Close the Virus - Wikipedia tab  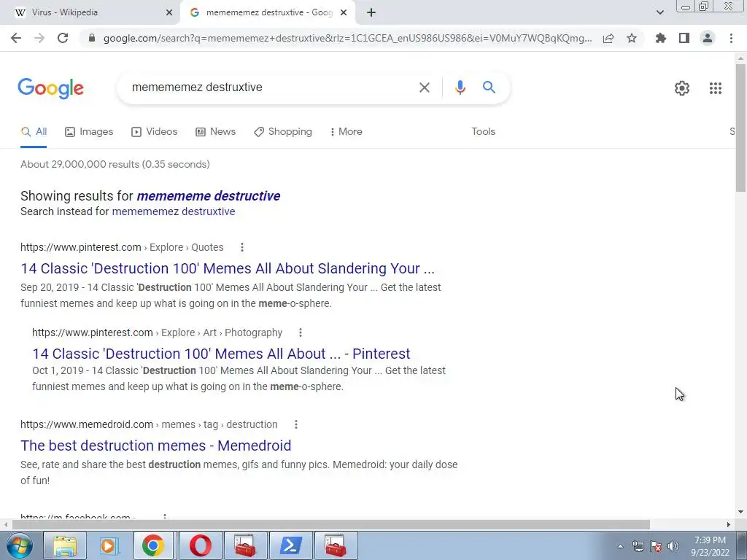point(169,13)
